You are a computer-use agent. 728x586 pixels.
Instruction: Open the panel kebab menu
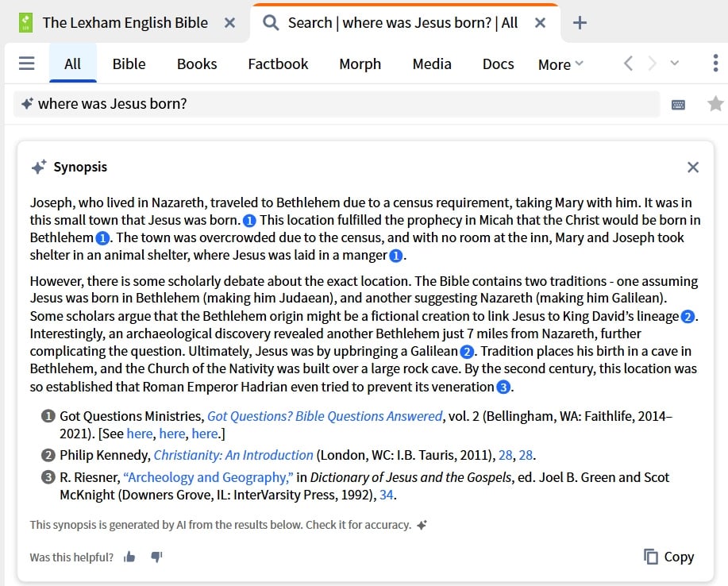click(x=715, y=64)
